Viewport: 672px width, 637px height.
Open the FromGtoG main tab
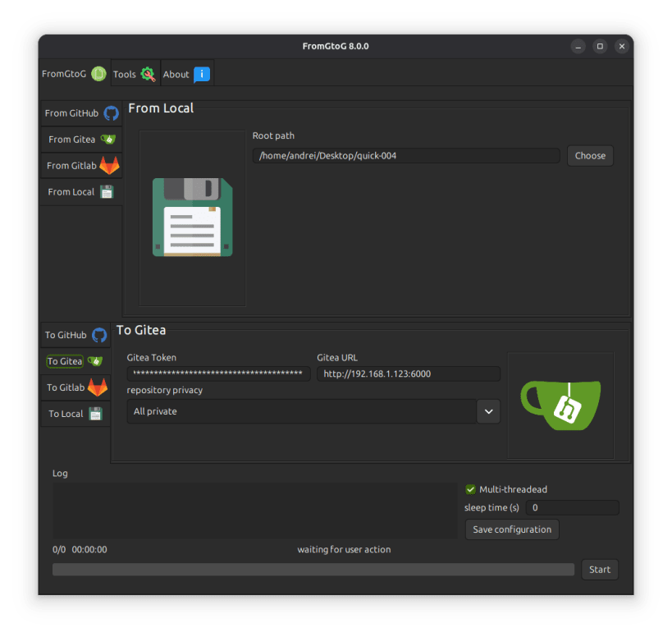(x=75, y=74)
